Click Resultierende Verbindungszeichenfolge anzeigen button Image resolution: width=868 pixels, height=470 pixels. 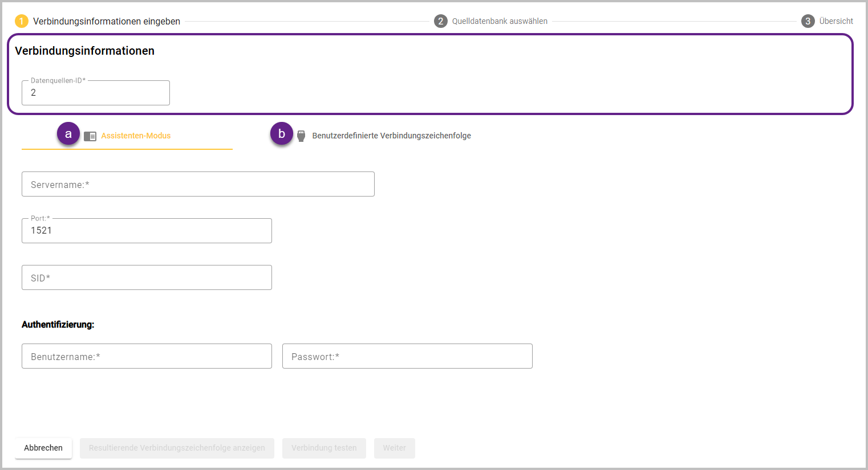(x=177, y=448)
